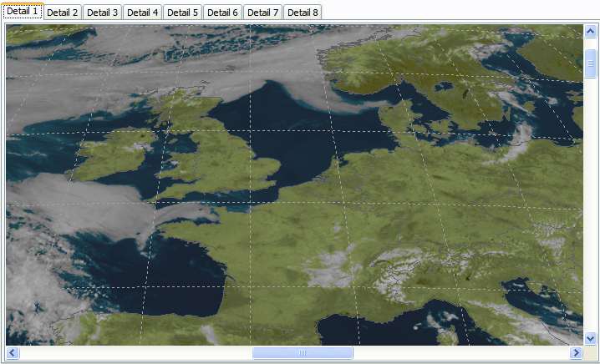Click the vertical scrollbar down arrow
Screen dimensions: 600x364
pos(591,338)
